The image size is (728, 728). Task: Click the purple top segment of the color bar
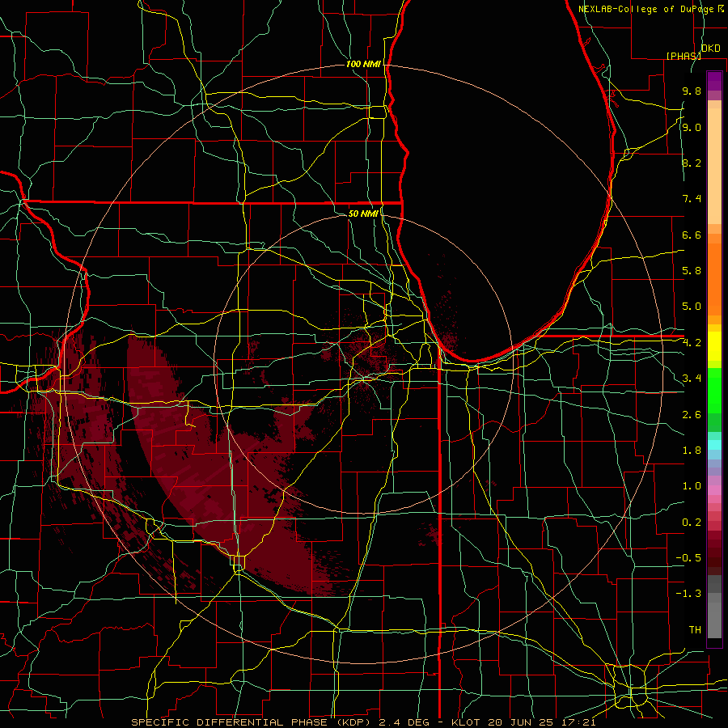(714, 81)
